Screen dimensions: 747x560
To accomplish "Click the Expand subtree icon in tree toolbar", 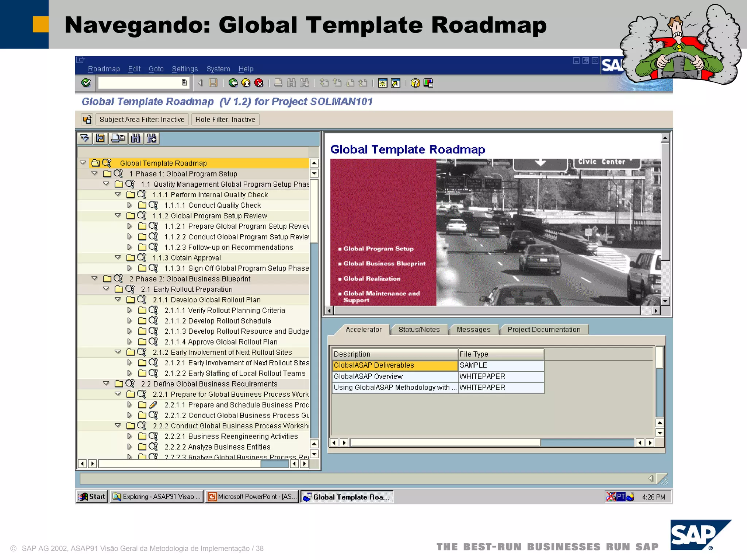I will (x=85, y=138).
